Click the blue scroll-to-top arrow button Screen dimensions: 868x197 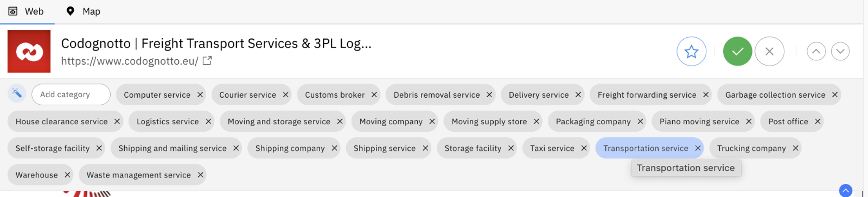845,190
